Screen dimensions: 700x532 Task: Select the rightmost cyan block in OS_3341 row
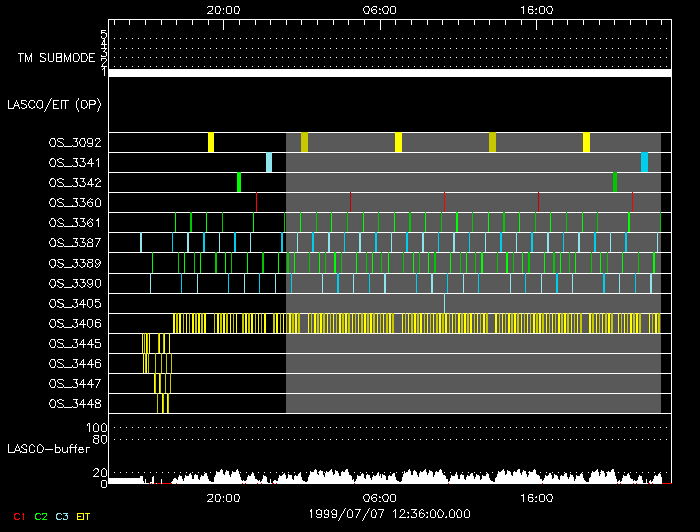tap(645, 162)
